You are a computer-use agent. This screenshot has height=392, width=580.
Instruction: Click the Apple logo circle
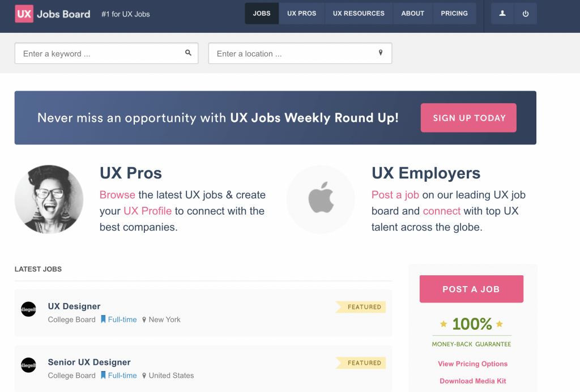click(321, 199)
